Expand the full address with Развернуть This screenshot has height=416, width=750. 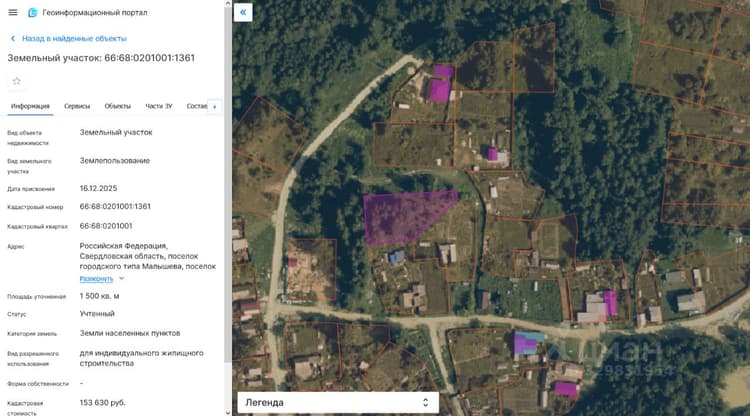coord(97,279)
